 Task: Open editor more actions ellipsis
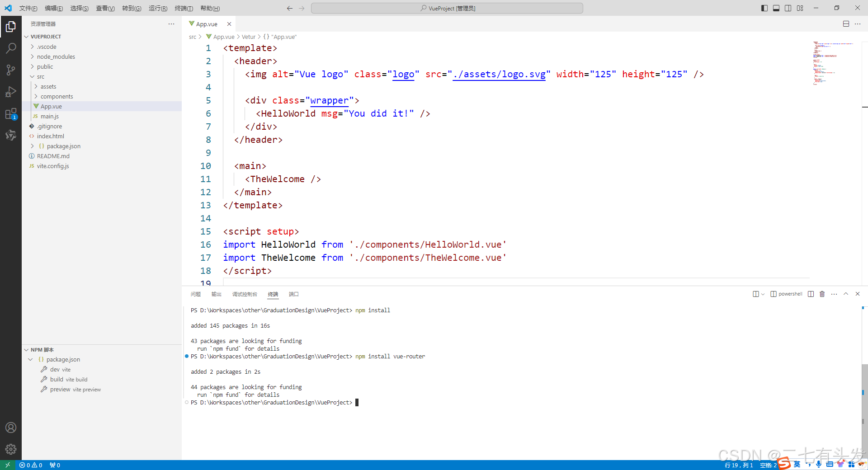coord(858,24)
